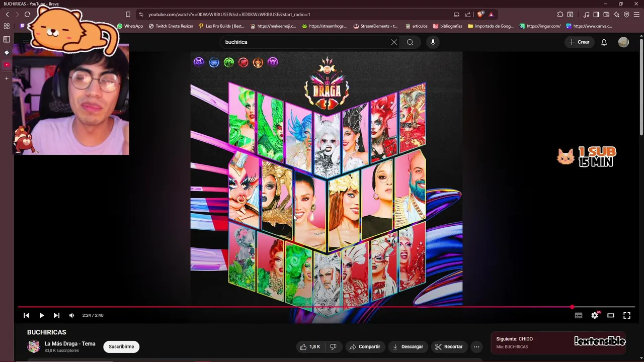Screen dimensions: 644x362
Task: Open Twitch Emote Resizer bookmark
Action: (170, 26)
